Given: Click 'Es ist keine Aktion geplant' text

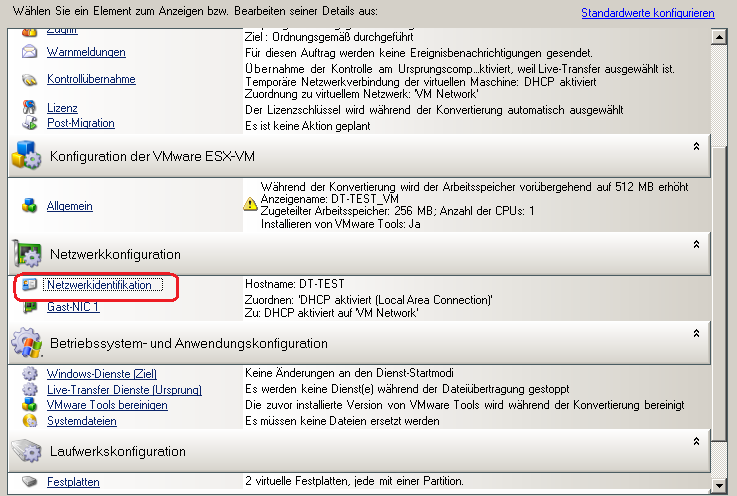Looking at the screenshot, I should coord(308,126).
